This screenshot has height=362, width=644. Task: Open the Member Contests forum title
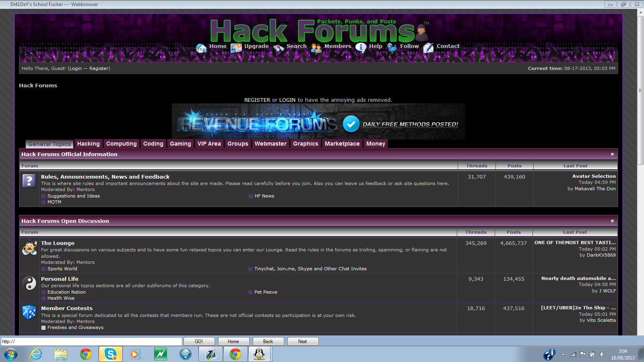67,308
